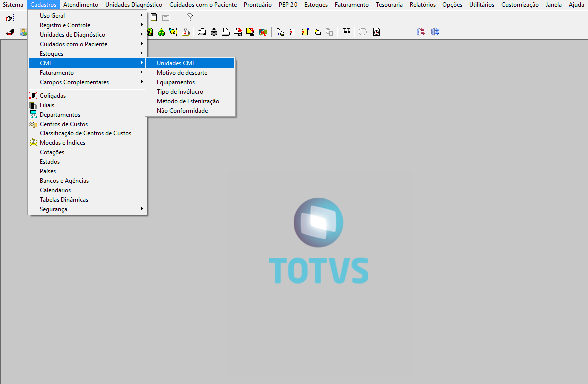Open the Janela menu
The image size is (588, 384).
tap(554, 5)
